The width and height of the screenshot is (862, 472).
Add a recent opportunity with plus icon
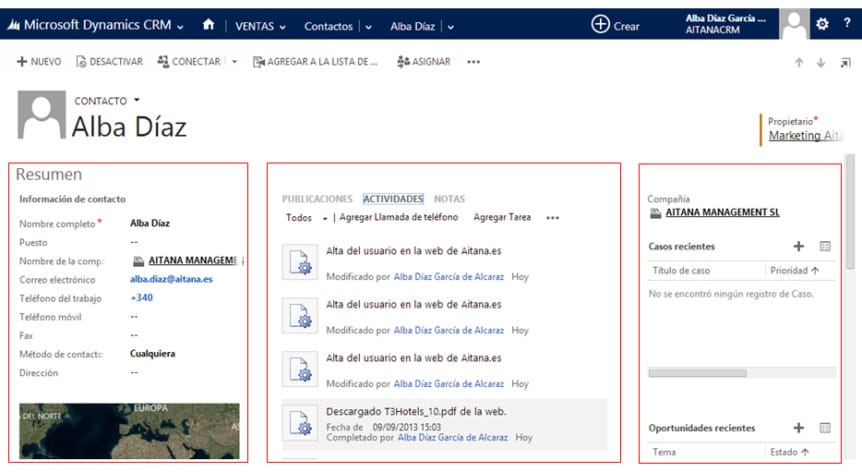point(798,428)
